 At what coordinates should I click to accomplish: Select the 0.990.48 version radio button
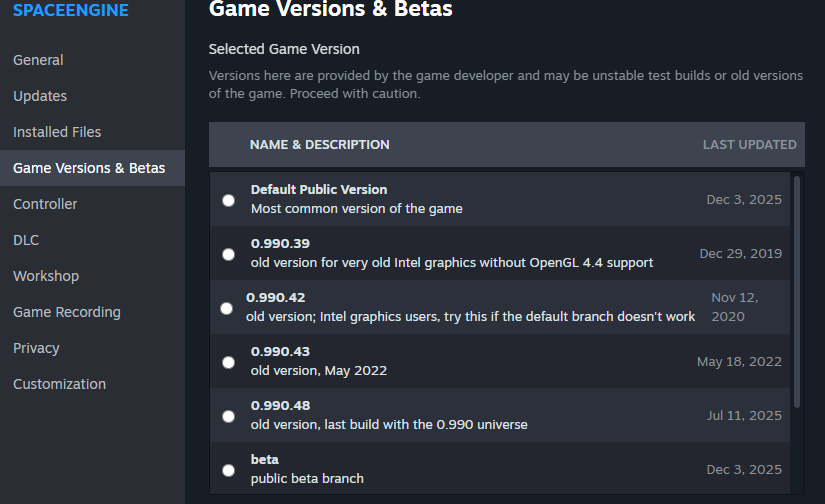229,416
